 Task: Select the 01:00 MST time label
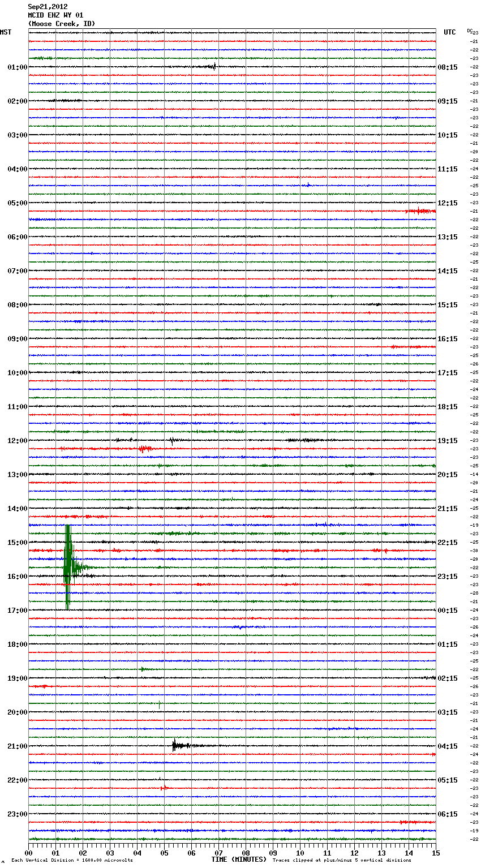click(17, 67)
